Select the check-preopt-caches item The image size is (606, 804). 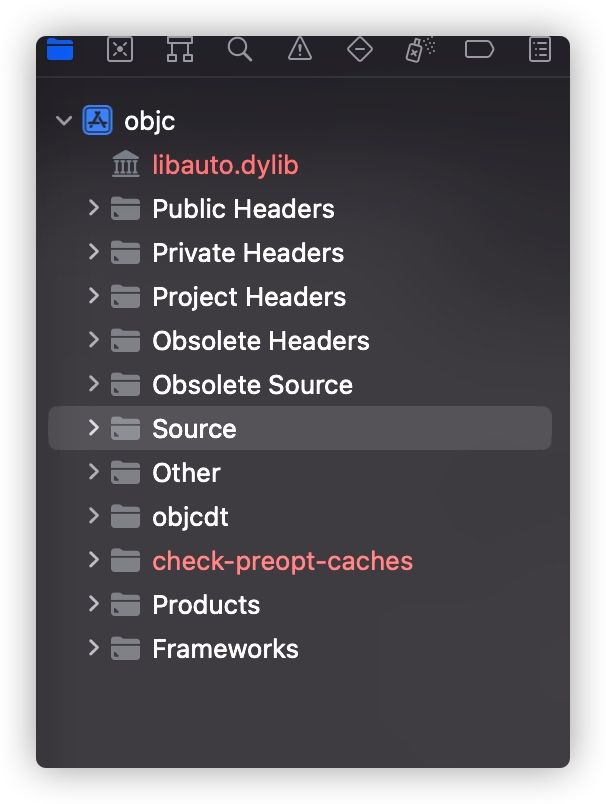[282, 560]
